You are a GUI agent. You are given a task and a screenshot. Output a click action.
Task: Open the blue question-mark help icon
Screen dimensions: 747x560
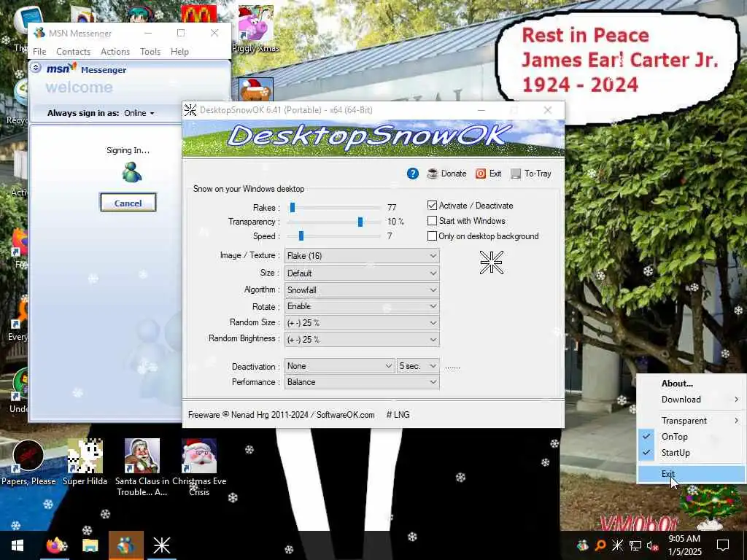coord(413,174)
